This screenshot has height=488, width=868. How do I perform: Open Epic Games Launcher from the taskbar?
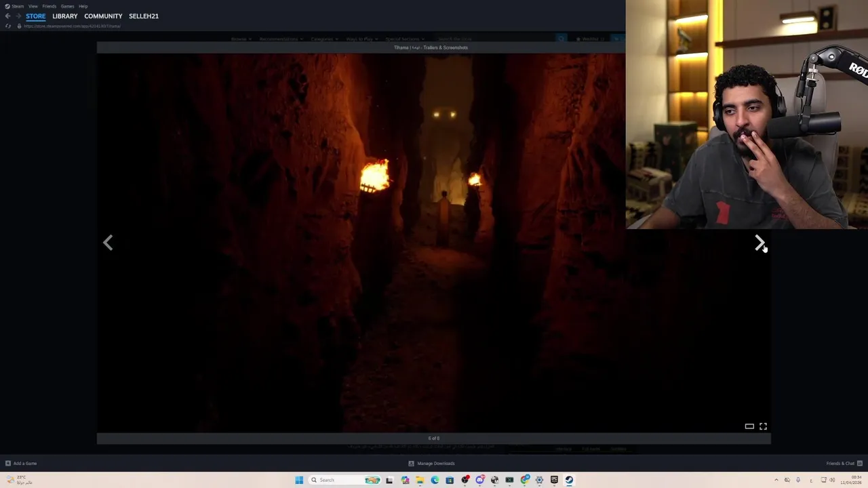554,480
